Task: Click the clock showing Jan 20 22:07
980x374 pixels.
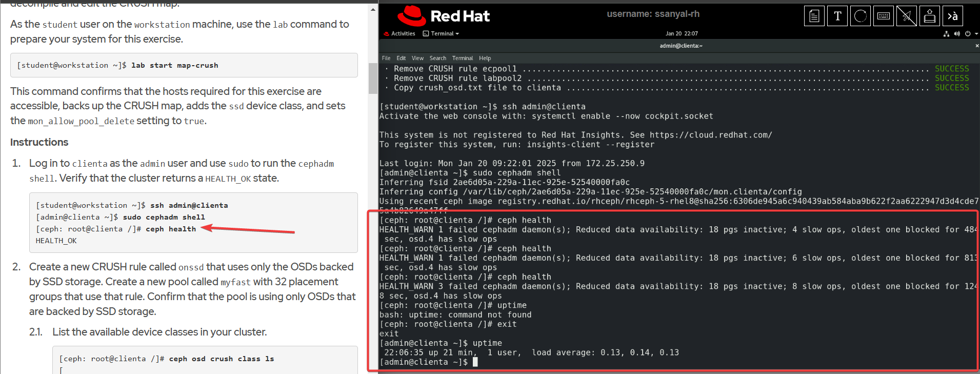Action: coord(682,34)
